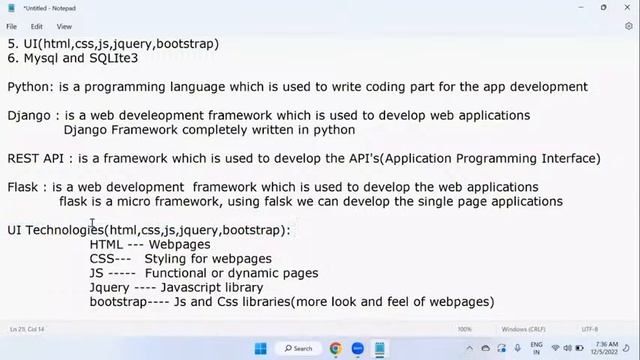
Task: Open the File menu
Action: tap(11, 27)
